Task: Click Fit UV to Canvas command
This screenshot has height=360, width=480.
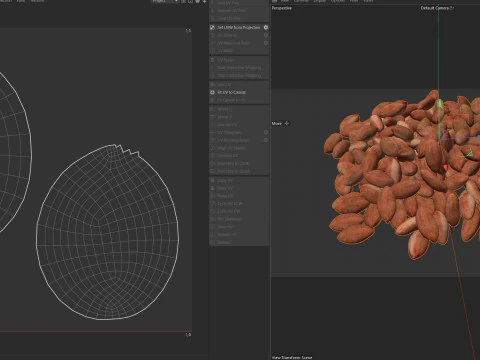Action: (231, 92)
